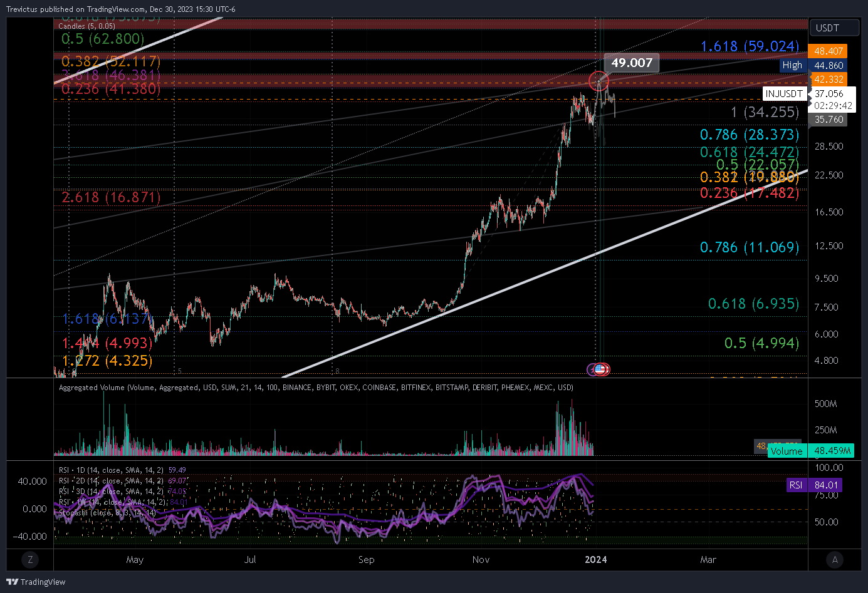Select the RSI 2D indicator legend row
Screen dimensions: 868x593
123,481
